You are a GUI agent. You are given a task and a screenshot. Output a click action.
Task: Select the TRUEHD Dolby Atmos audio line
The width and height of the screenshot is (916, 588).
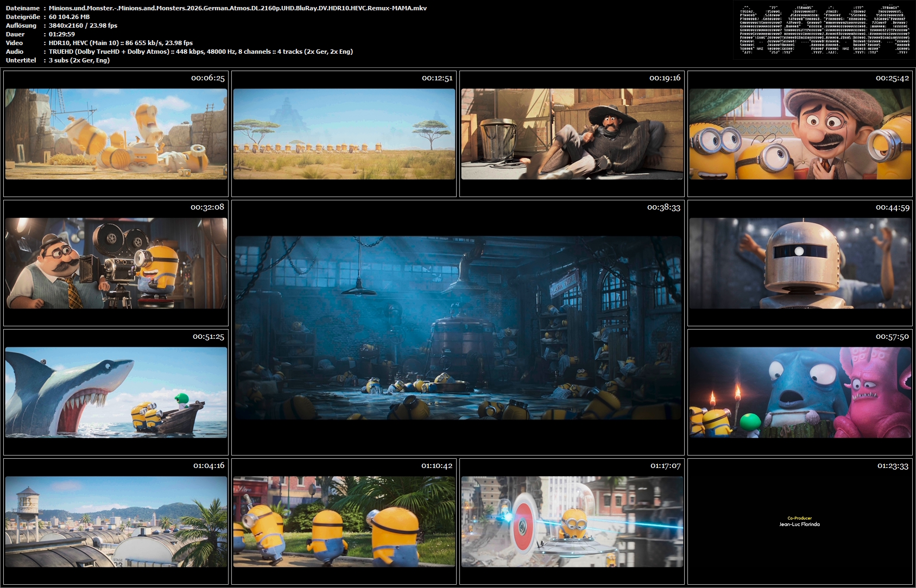point(201,52)
